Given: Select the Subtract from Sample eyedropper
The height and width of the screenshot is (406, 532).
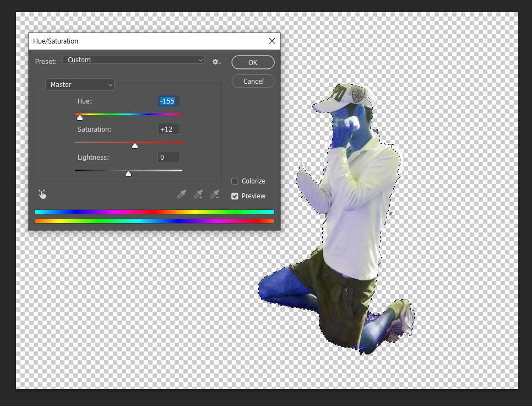Looking at the screenshot, I should (214, 194).
